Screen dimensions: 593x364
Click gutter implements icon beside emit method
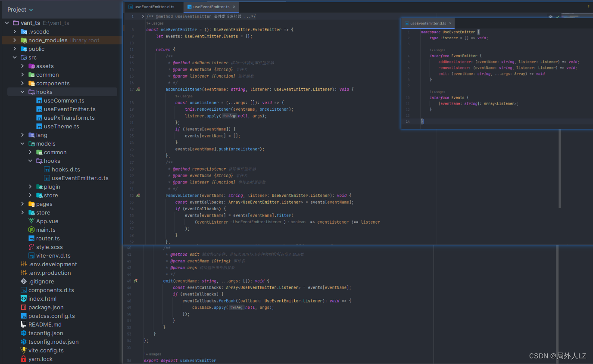[x=136, y=281]
